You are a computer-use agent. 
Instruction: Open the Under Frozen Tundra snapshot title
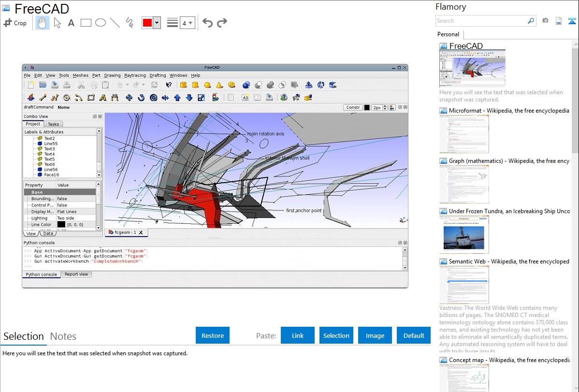(509, 211)
